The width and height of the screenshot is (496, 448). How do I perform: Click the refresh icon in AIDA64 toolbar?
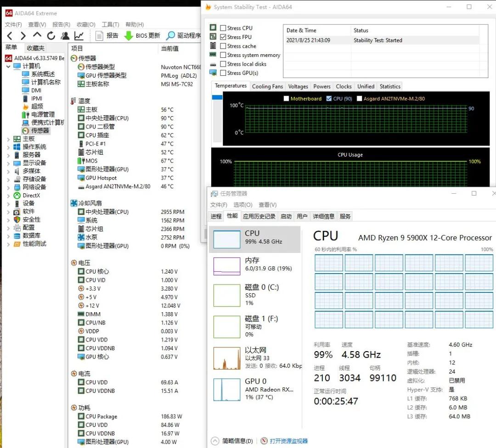click(51, 35)
